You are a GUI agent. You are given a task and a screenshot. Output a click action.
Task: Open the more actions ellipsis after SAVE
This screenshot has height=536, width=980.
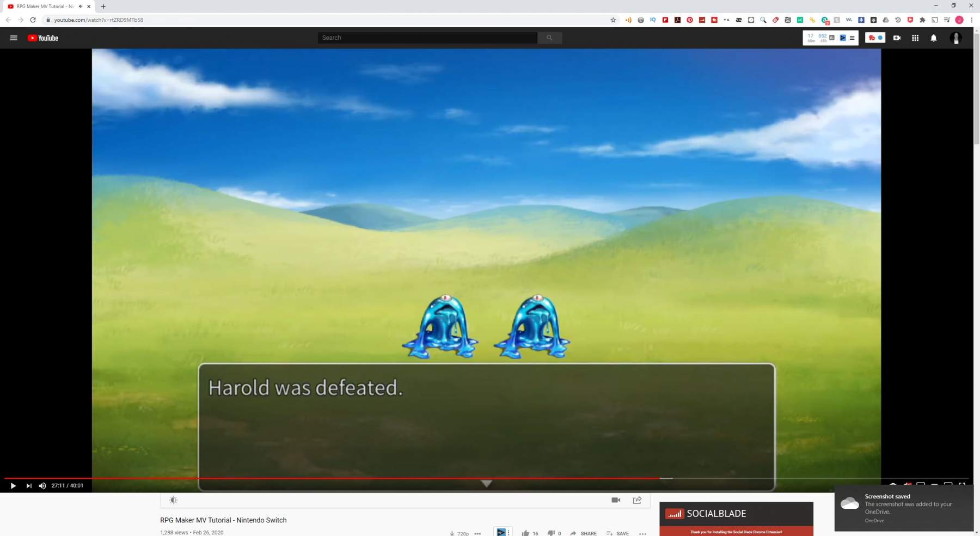642,533
